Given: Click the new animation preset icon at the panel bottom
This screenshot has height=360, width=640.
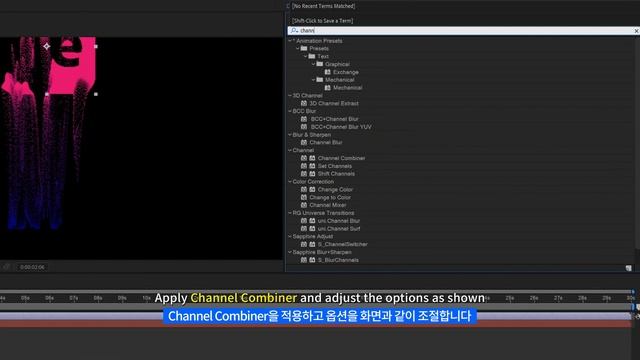Looking at the screenshot, I should pyautogui.click(x=629, y=268).
